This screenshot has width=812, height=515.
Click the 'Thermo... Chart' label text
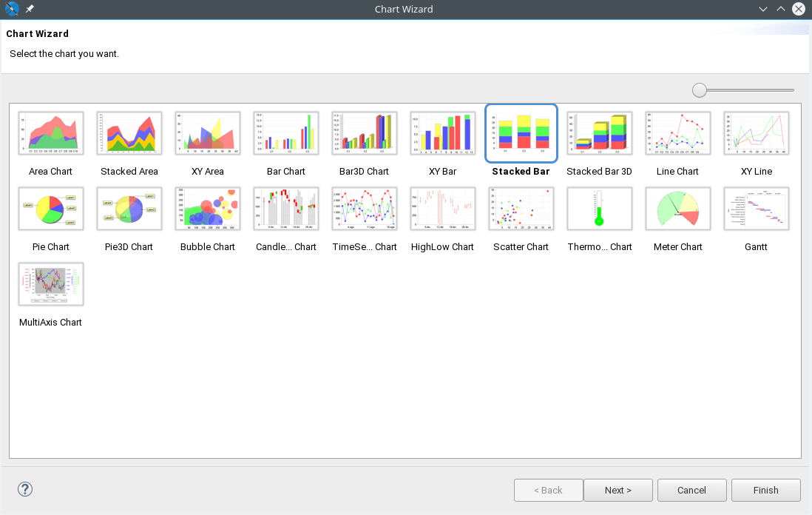tap(600, 247)
